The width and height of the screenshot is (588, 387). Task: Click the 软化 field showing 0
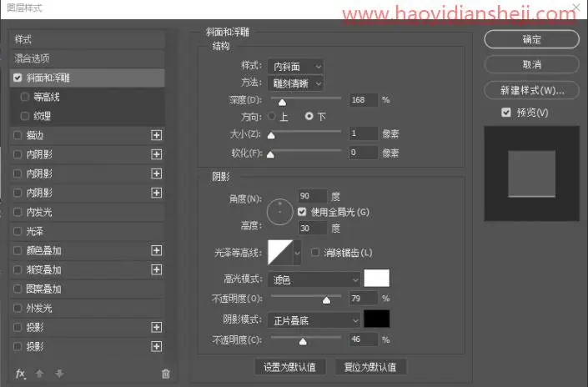(364, 153)
